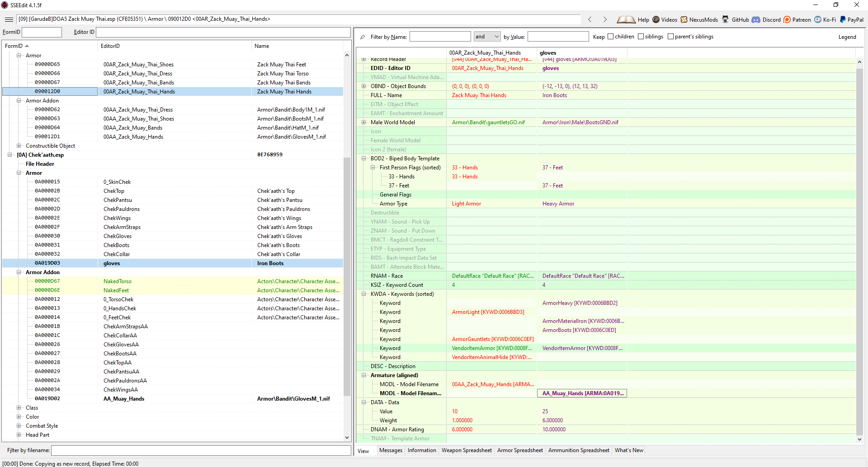The image size is (868, 467).
Task: Toggle Keep children checkbox
Action: (x=610, y=37)
